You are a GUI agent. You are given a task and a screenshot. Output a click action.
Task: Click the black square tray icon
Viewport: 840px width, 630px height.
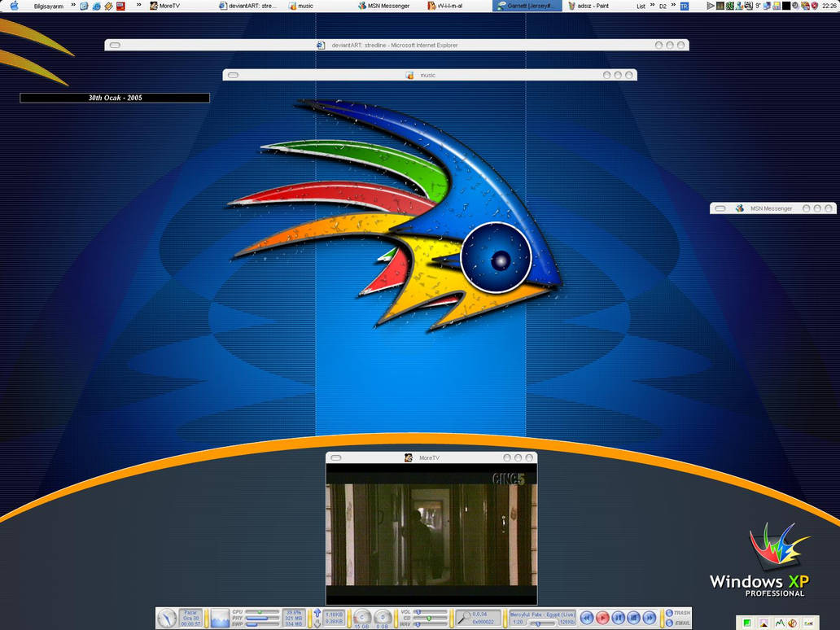point(786,6)
